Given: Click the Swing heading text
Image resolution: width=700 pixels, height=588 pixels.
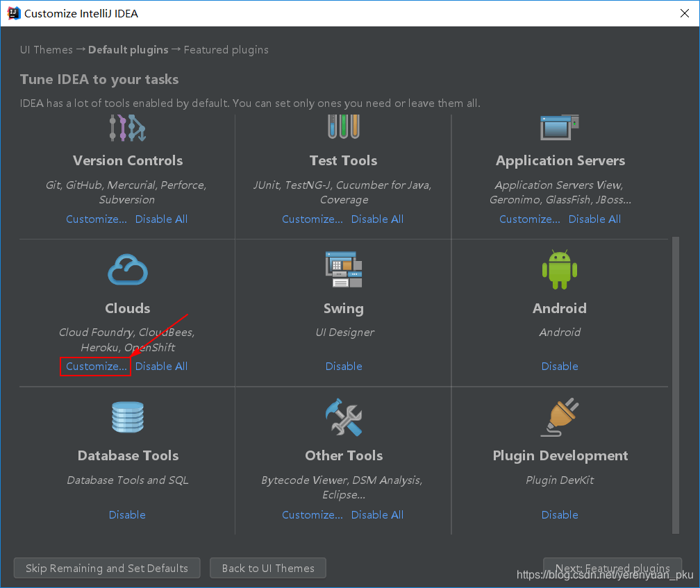Looking at the screenshot, I should coord(343,309).
